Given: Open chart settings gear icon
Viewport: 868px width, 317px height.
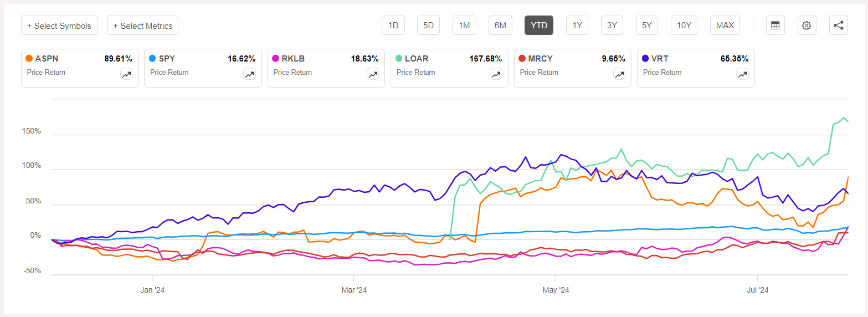Looking at the screenshot, I should [807, 25].
